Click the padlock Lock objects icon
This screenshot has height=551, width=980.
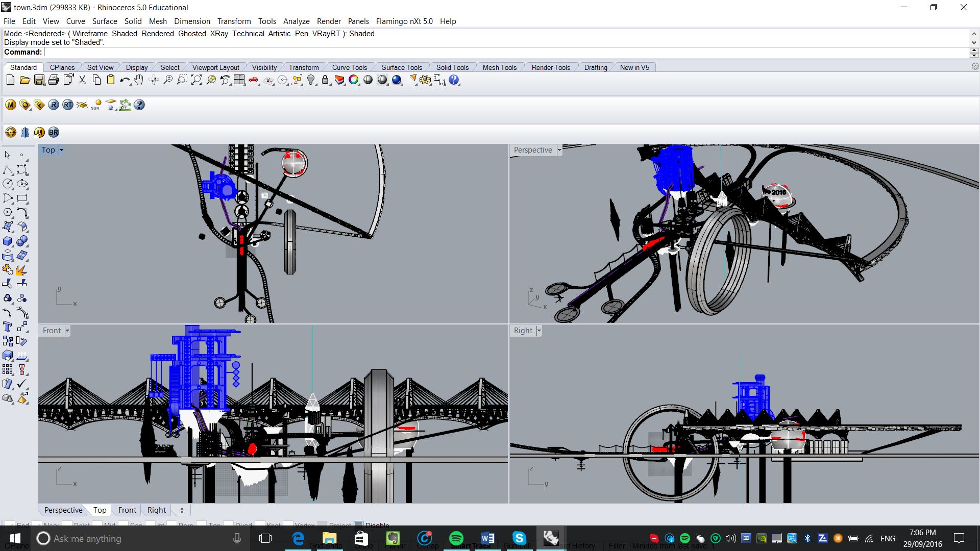click(x=325, y=80)
